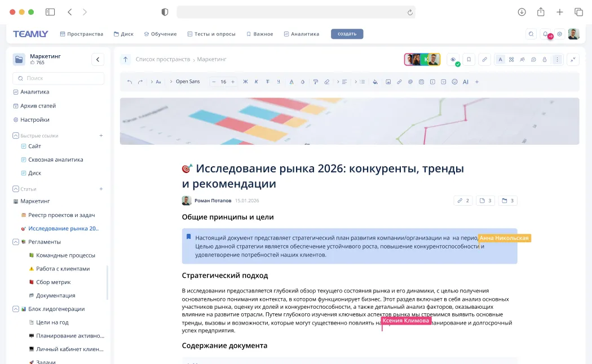Toggle the article watch eye icon
The image size is (592, 364).
point(453,60)
